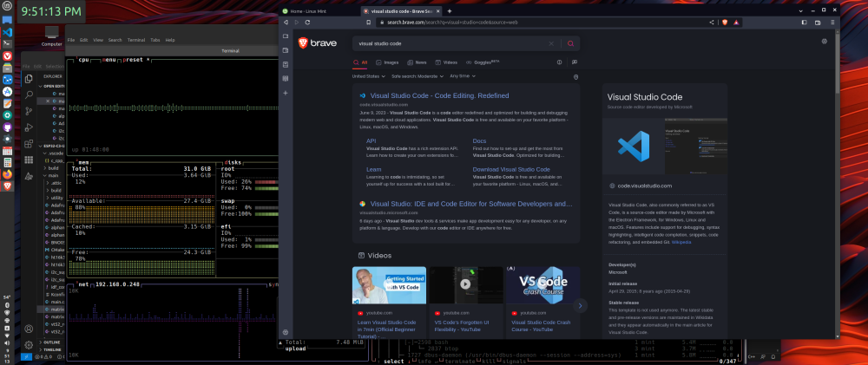Image resolution: width=868 pixels, height=365 pixels.
Task: Open the Linux Mint menu button
Action: [x=7, y=7]
